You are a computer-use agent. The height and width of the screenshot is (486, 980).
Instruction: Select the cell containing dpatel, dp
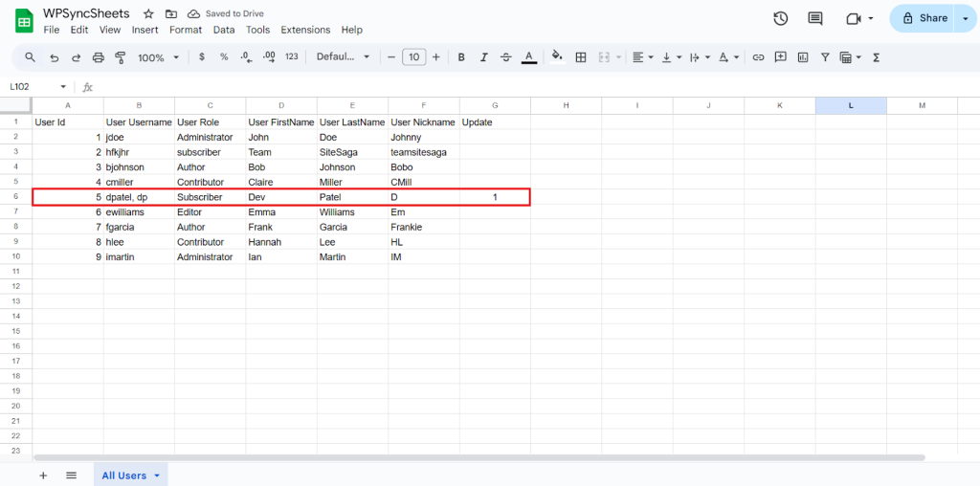(140, 197)
